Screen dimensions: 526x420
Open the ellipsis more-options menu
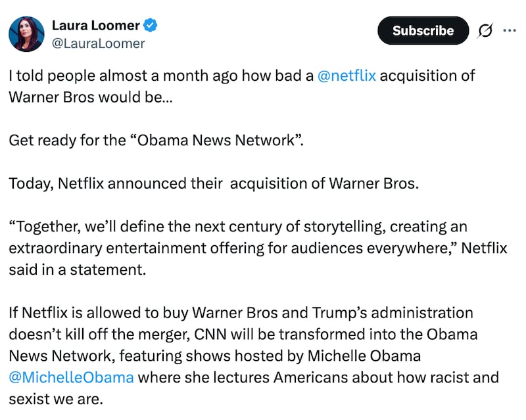point(511,31)
